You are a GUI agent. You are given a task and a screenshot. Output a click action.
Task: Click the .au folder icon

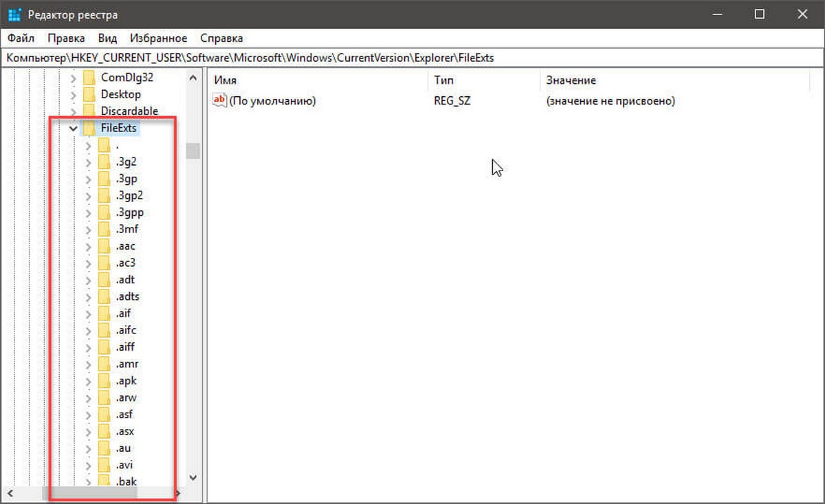coord(104,448)
